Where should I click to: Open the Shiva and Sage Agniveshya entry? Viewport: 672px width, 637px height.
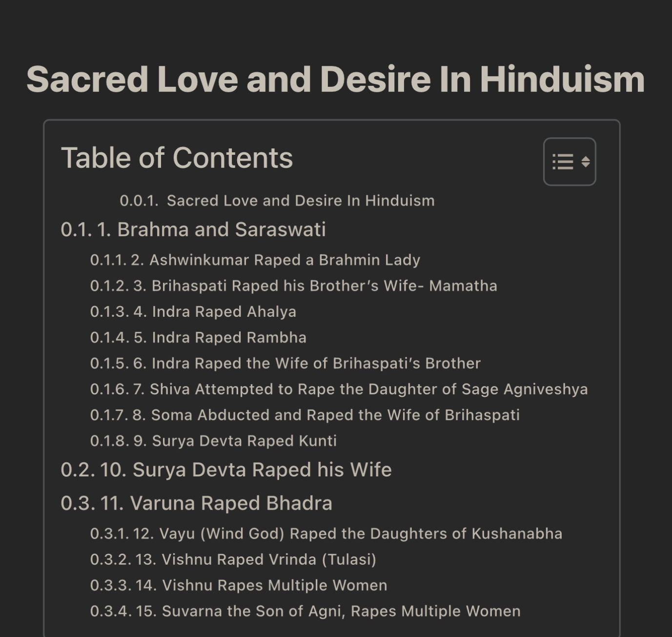pos(339,389)
